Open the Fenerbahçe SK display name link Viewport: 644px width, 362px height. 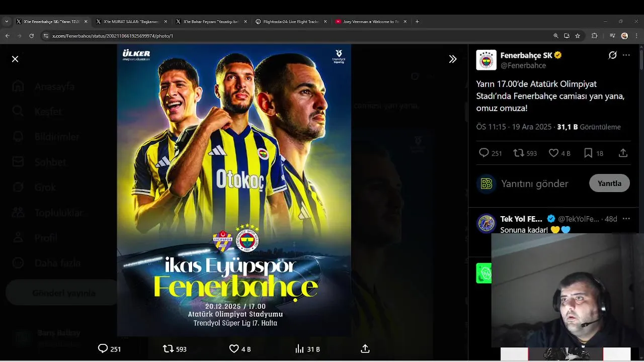click(526, 55)
